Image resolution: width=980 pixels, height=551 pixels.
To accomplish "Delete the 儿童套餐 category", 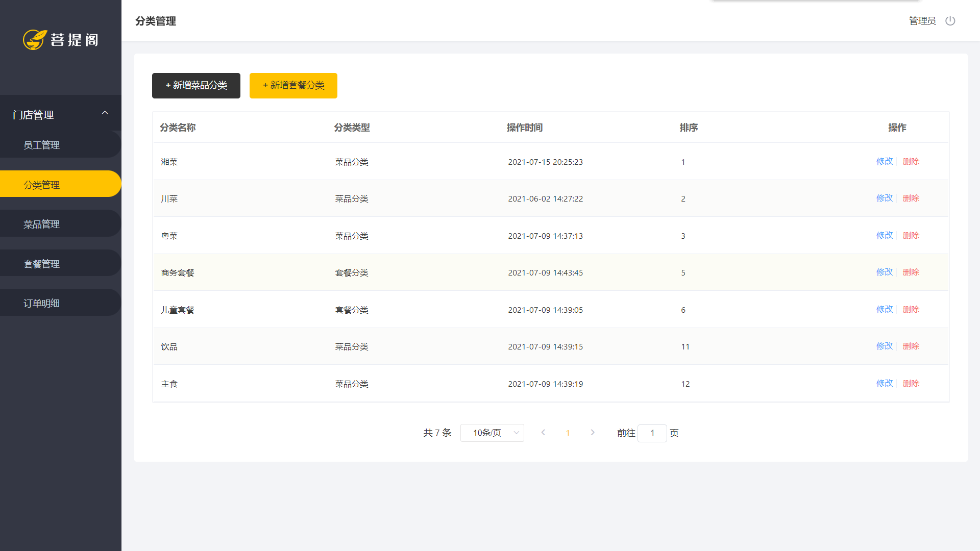I will [911, 309].
